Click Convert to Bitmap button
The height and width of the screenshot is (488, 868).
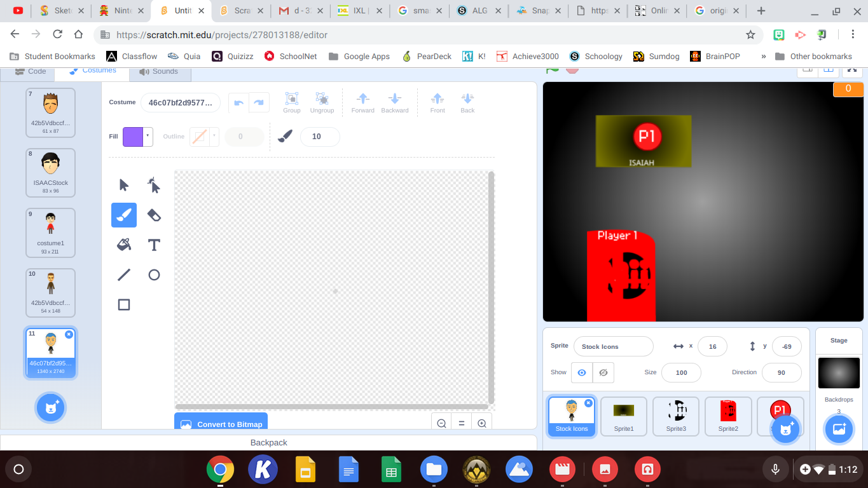(221, 424)
